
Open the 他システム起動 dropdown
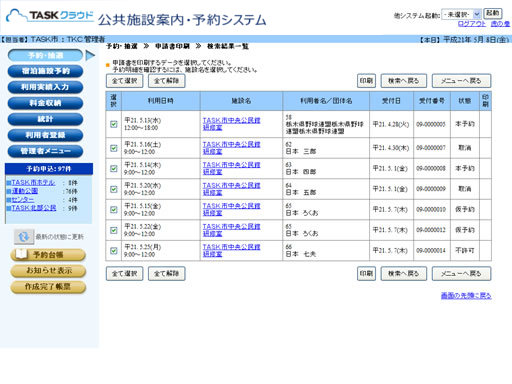(461, 14)
